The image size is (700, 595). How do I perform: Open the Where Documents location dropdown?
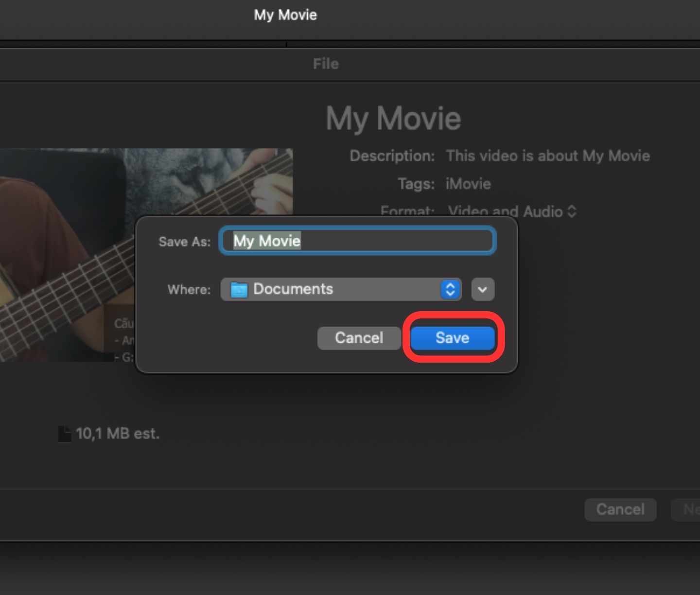pos(340,289)
